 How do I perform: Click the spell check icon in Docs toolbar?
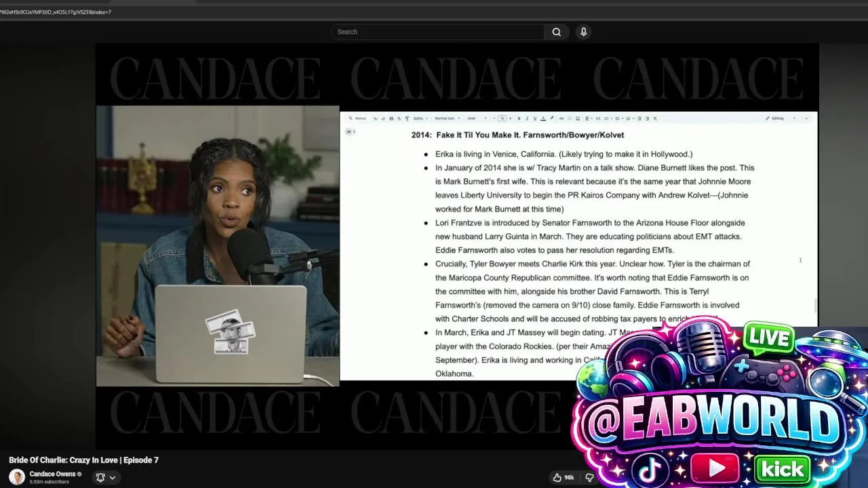[x=399, y=119]
